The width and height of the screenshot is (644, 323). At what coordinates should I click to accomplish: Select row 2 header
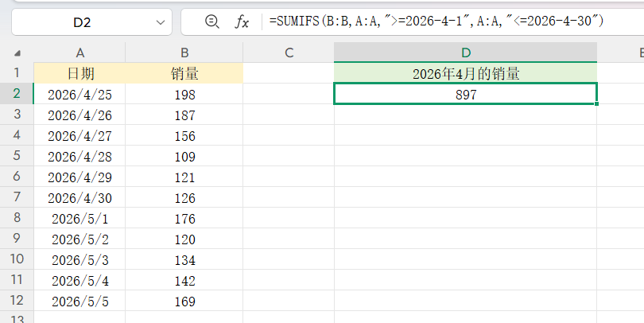17,94
